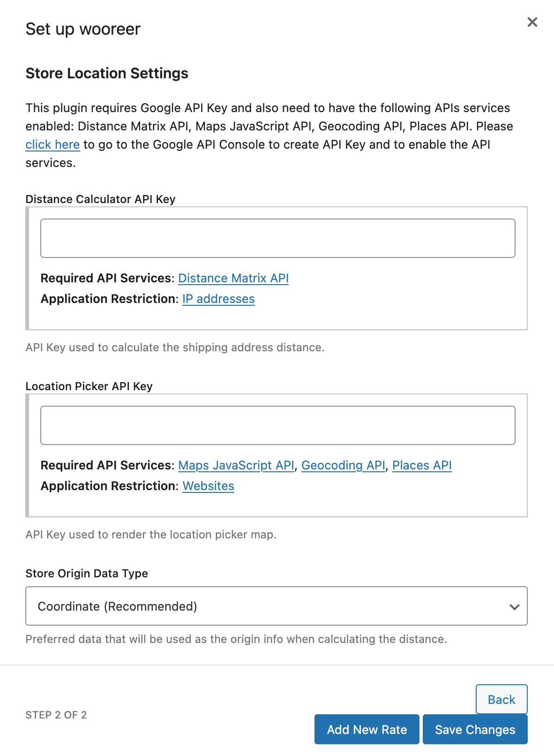The height and width of the screenshot is (756, 554).
Task: Go back with the Back button
Action: point(502,699)
